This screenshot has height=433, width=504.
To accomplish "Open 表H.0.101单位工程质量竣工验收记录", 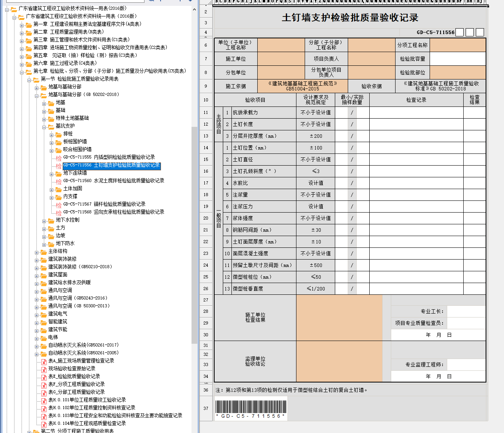I will pos(87,400).
